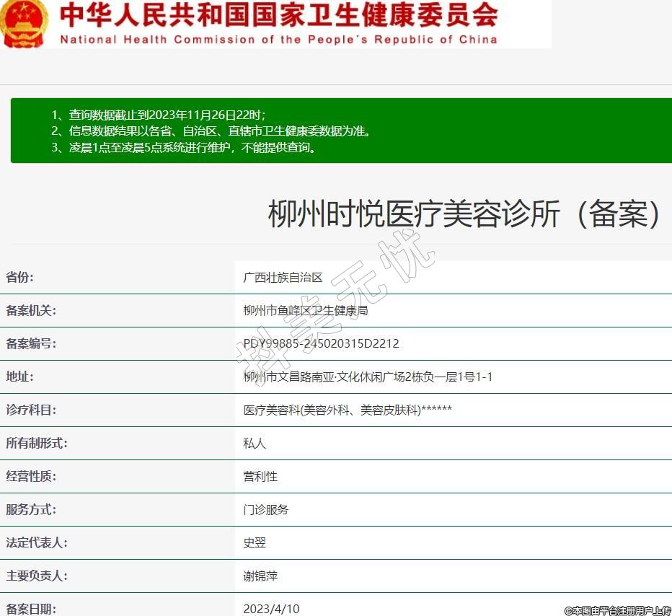This screenshot has width=672, height=616.
Task: Select the province value 广西壮族自治区
Action: point(283,278)
